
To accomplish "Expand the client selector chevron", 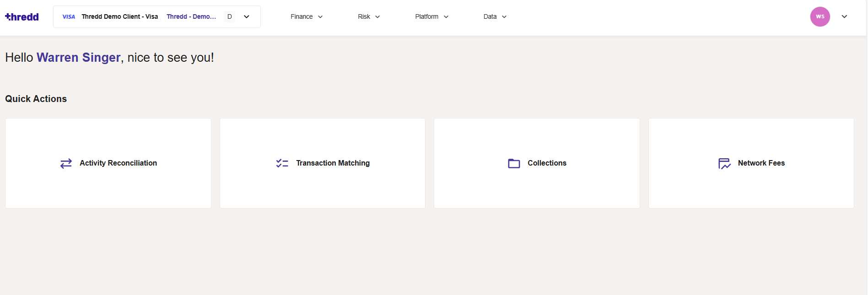I will [x=247, y=17].
